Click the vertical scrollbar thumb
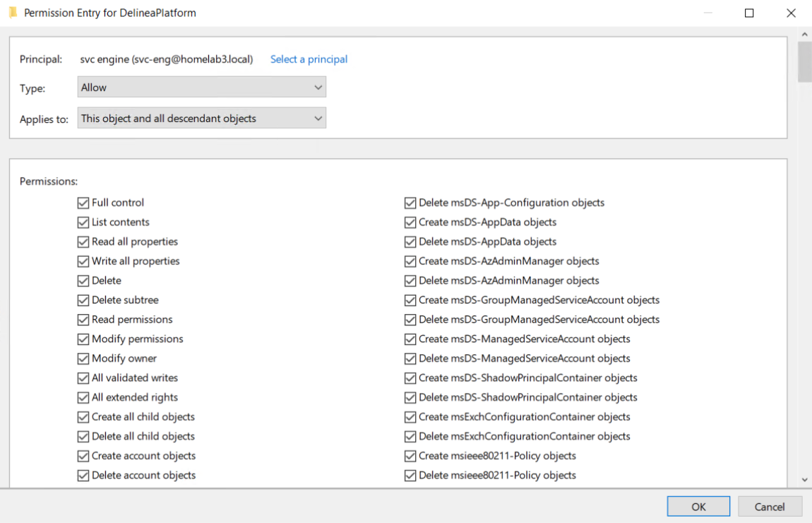Screen dimensions: 812x523 pos(805,62)
